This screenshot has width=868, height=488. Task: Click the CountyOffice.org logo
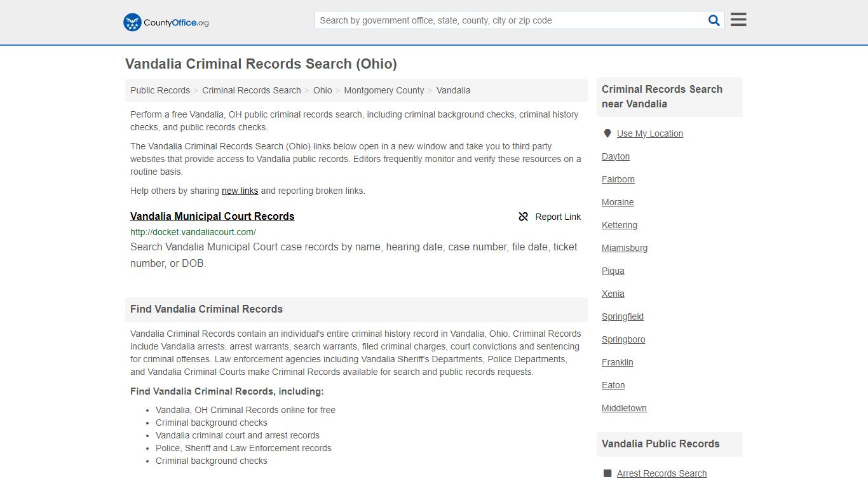click(x=166, y=22)
